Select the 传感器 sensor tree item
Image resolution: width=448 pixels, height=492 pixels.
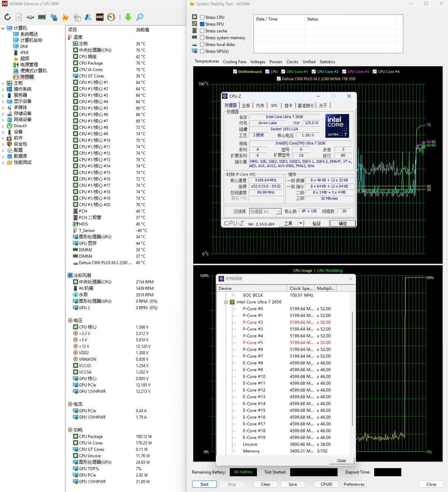(x=24, y=77)
